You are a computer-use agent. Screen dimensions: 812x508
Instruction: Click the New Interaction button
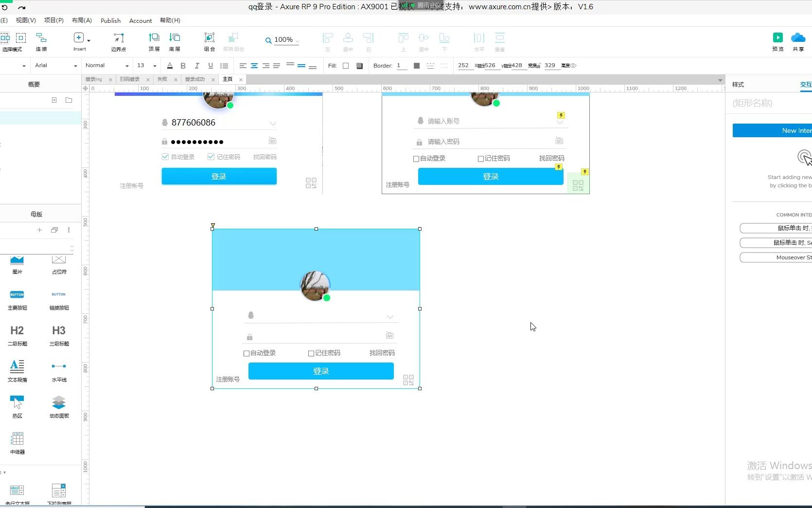[x=772, y=130]
